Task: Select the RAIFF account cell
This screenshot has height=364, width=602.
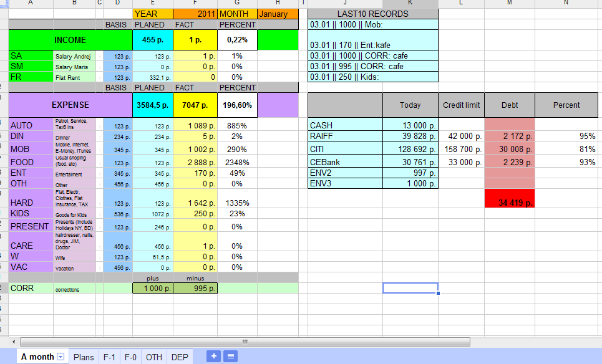Action: click(x=345, y=136)
